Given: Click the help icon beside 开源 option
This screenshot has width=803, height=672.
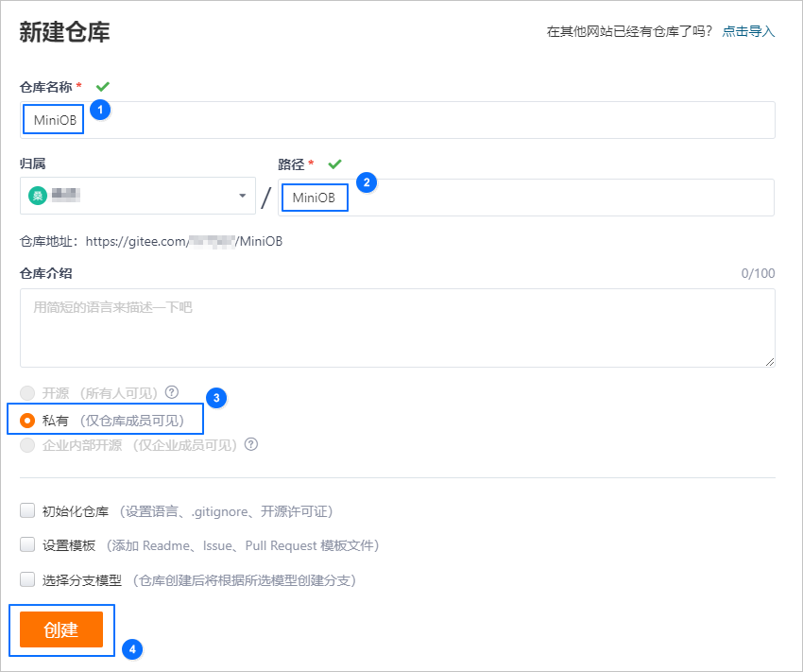Looking at the screenshot, I should (172, 392).
